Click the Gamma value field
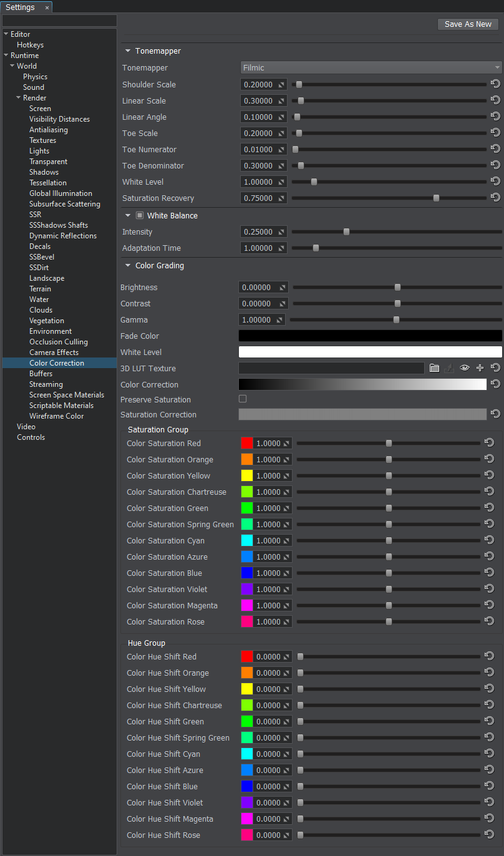 click(x=262, y=319)
